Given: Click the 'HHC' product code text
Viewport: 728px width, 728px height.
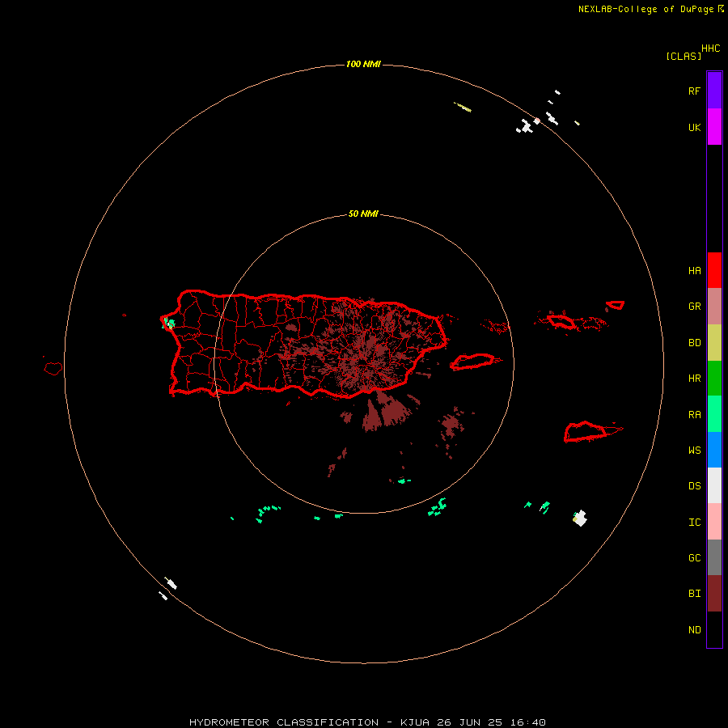Looking at the screenshot, I should [x=710, y=49].
